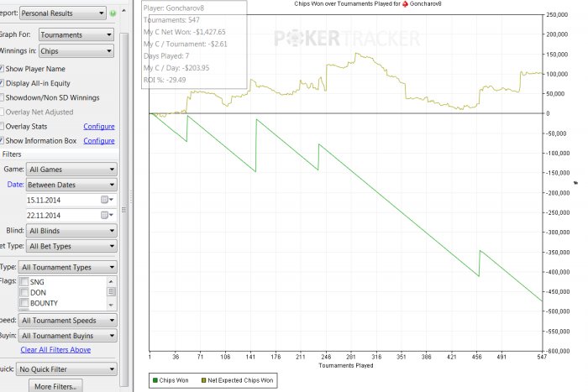The width and height of the screenshot is (588, 392).
Task: Check the DON flag checkbox
Action: 24,292
